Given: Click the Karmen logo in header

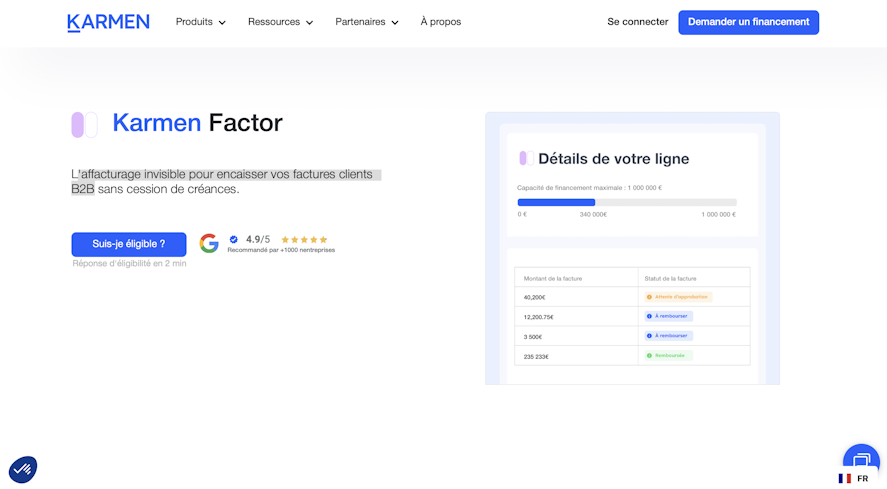Looking at the screenshot, I should (108, 23).
